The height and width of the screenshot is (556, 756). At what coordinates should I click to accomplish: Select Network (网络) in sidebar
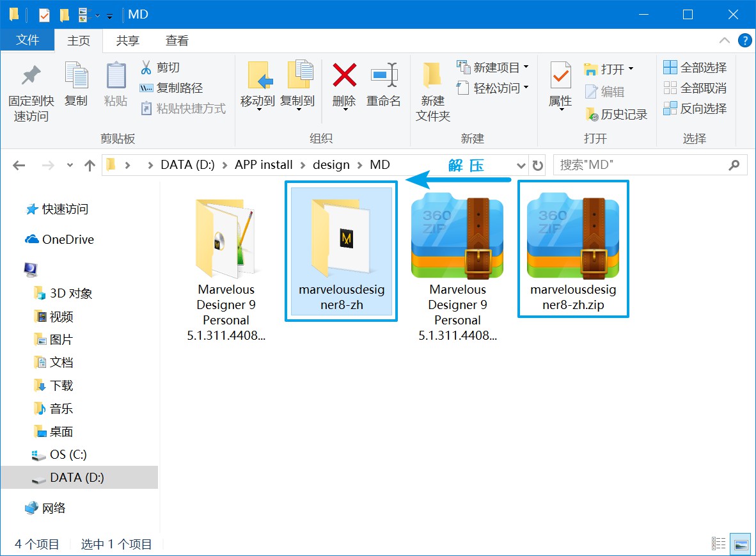[x=45, y=508]
